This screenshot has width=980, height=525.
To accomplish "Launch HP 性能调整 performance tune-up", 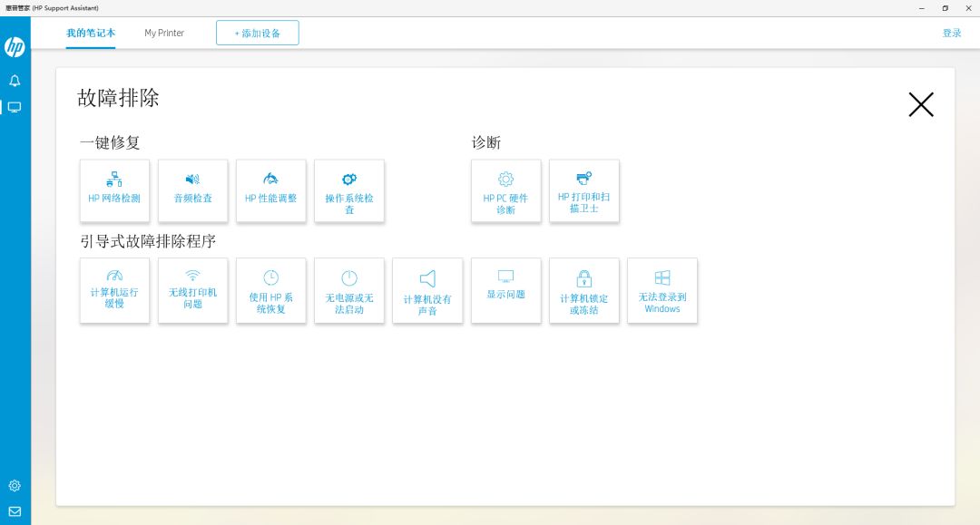I will click(270, 190).
